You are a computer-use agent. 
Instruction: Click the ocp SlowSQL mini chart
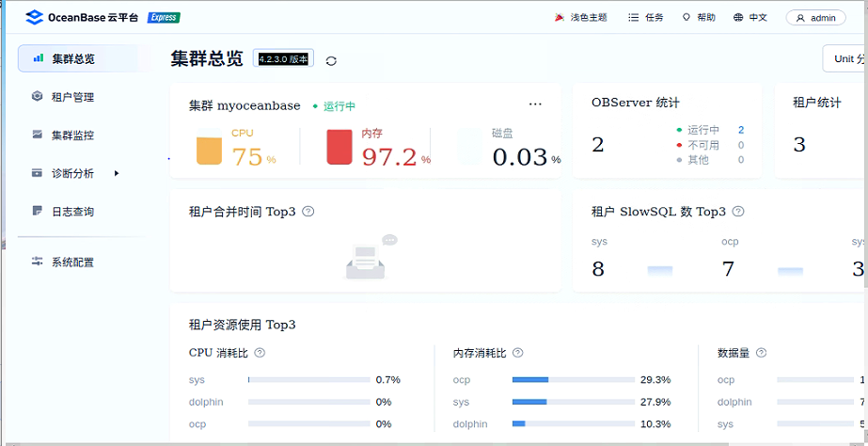[790, 271]
